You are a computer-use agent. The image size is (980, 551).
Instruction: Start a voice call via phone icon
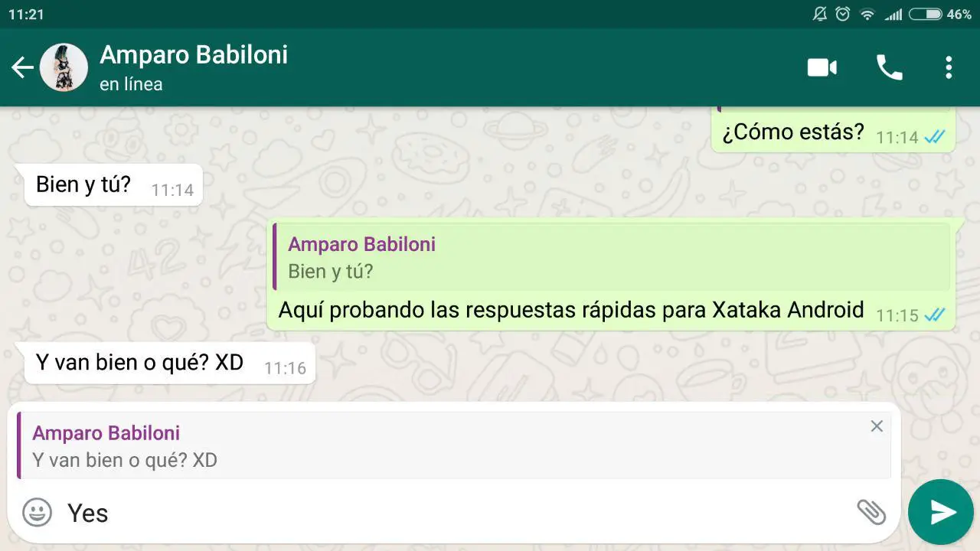click(889, 67)
